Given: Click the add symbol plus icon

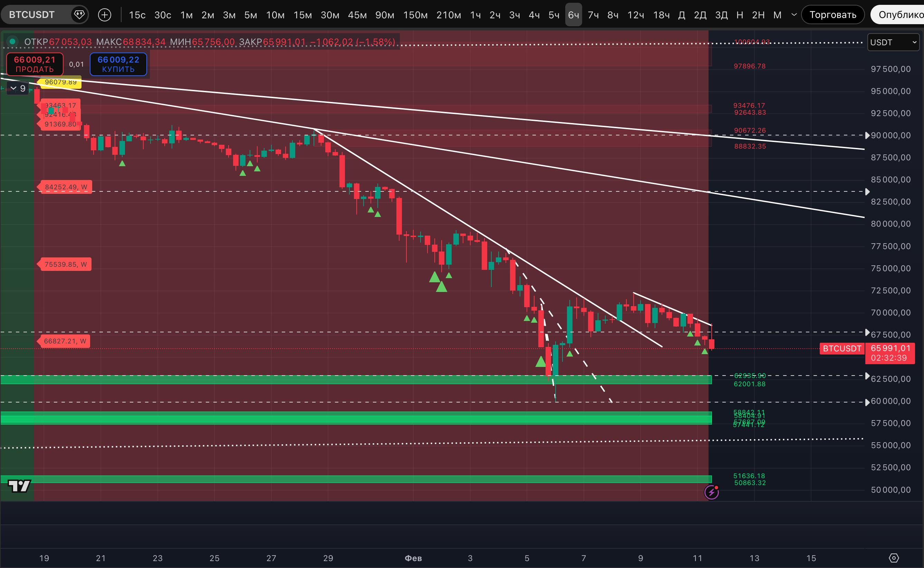Looking at the screenshot, I should pyautogui.click(x=104, y=15).
